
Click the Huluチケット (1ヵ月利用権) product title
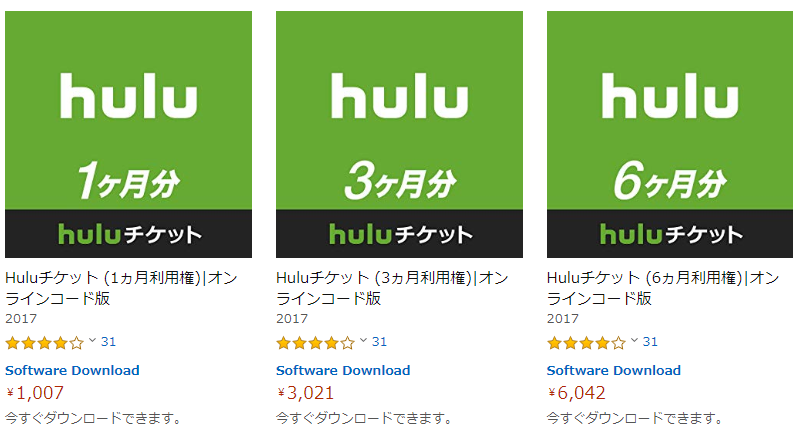coord(121,288)
